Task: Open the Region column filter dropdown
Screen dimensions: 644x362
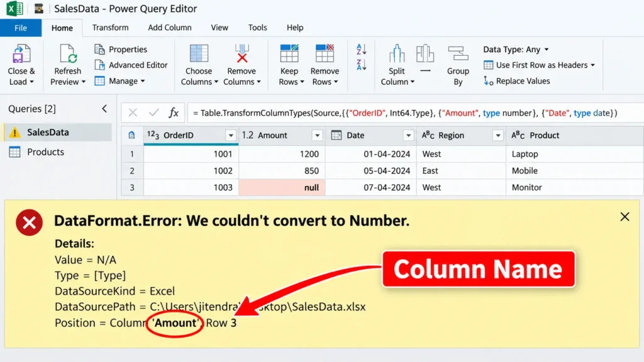Action: (x=498, y=136)
